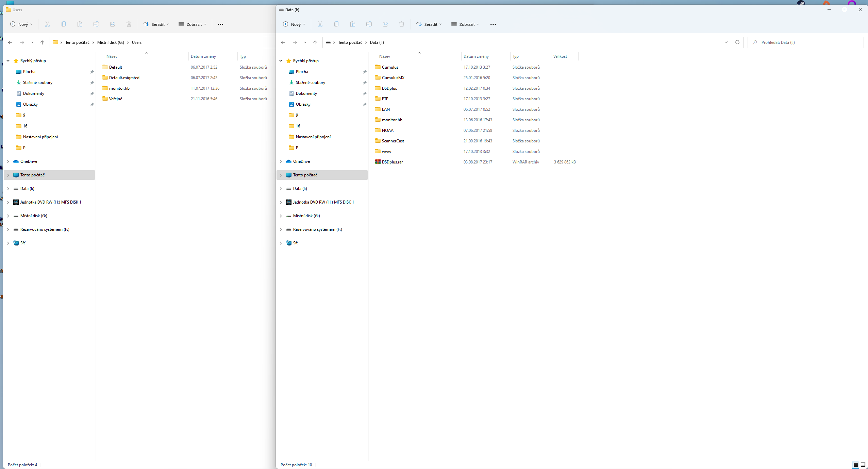Viewport: 868px width, 469px height.
Task: Open more options ellipsis in Users toolbar
Action: point(220,24)
